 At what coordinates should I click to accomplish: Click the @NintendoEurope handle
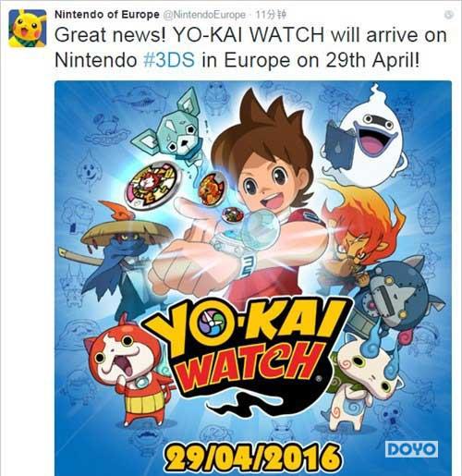click(x=204, y=15)
